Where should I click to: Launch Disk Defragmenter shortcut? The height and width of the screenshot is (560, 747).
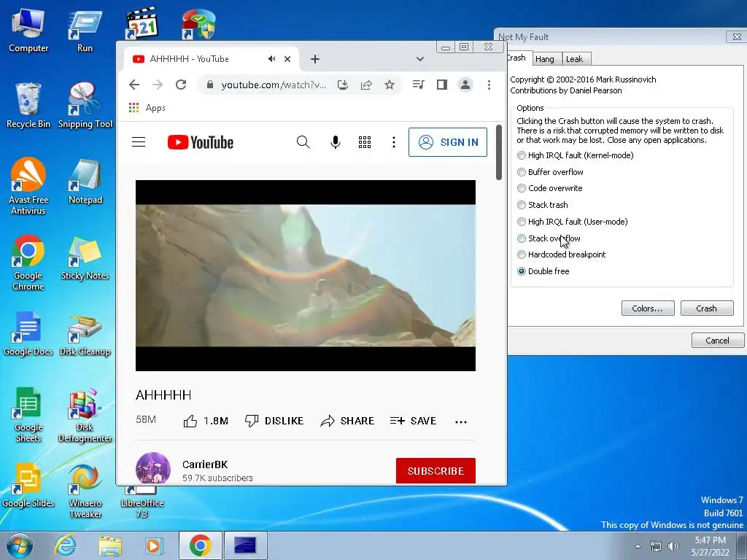click(x=85, y=414)
